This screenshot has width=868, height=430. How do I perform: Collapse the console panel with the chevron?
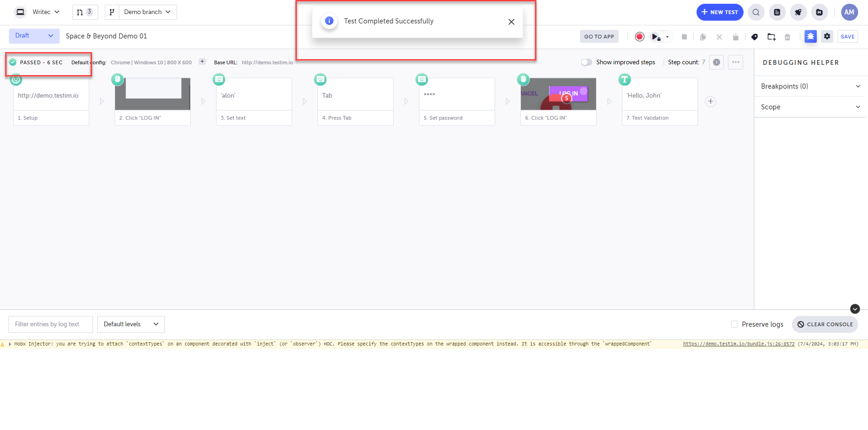855,309
